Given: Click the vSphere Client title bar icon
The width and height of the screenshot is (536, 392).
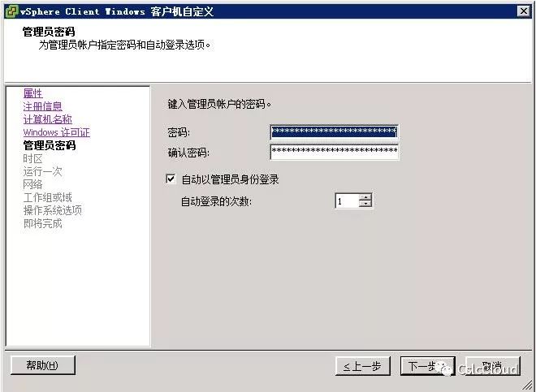Looking at the screenshot, I should pos(12,11).
